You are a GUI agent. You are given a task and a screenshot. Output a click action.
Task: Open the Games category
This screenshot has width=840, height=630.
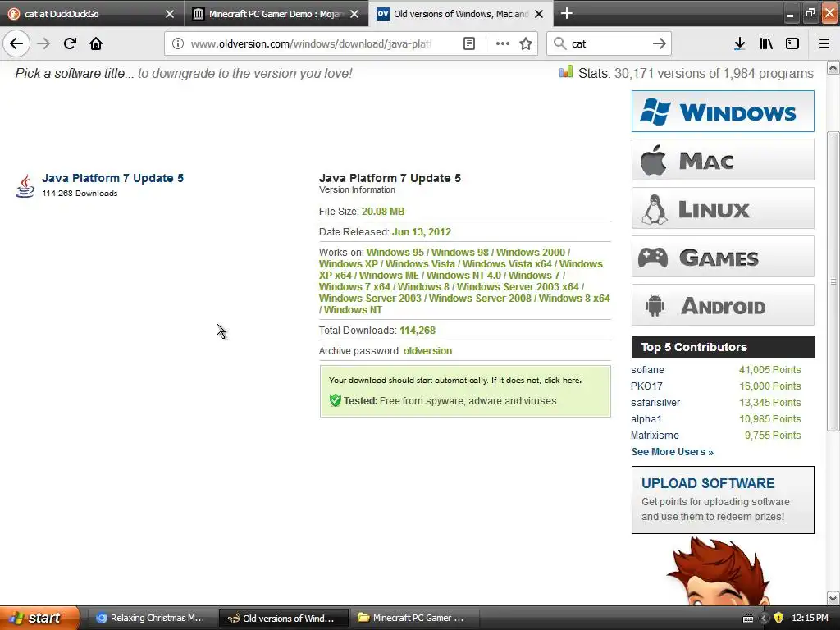click(x=723, y=257)
